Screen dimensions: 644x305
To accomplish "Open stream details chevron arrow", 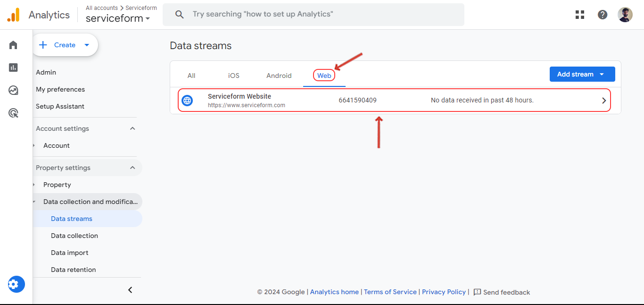I will 604,101.
